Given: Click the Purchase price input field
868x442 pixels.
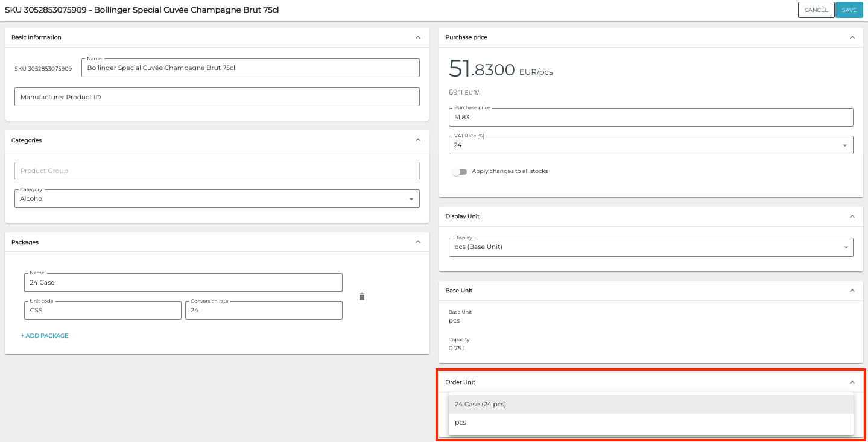Looking at the screenshot, I should click(650, 117).
